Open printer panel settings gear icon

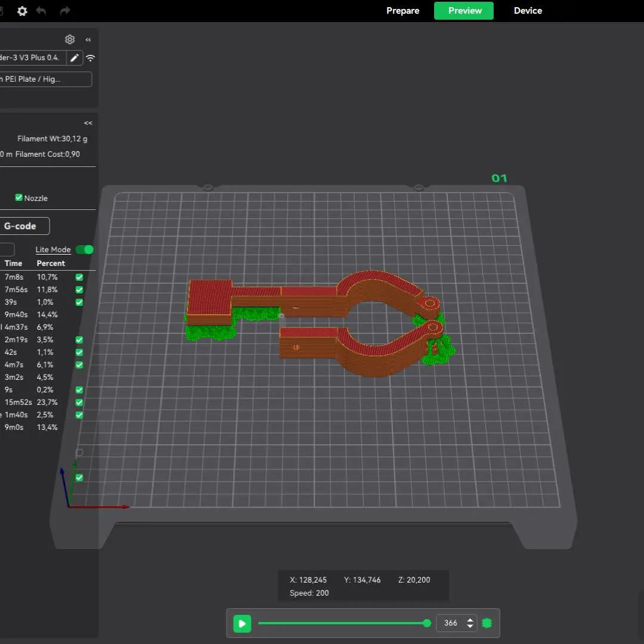coord(70,39)
